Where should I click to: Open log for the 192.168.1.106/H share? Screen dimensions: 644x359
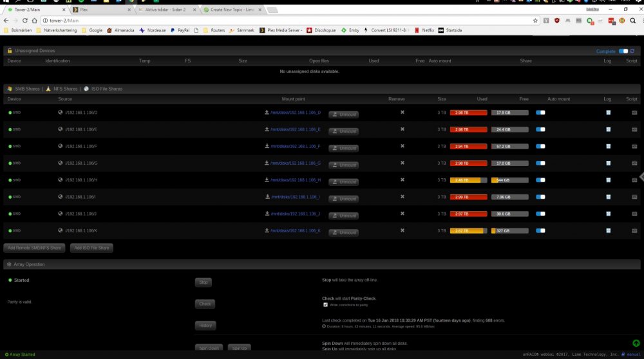609,179
